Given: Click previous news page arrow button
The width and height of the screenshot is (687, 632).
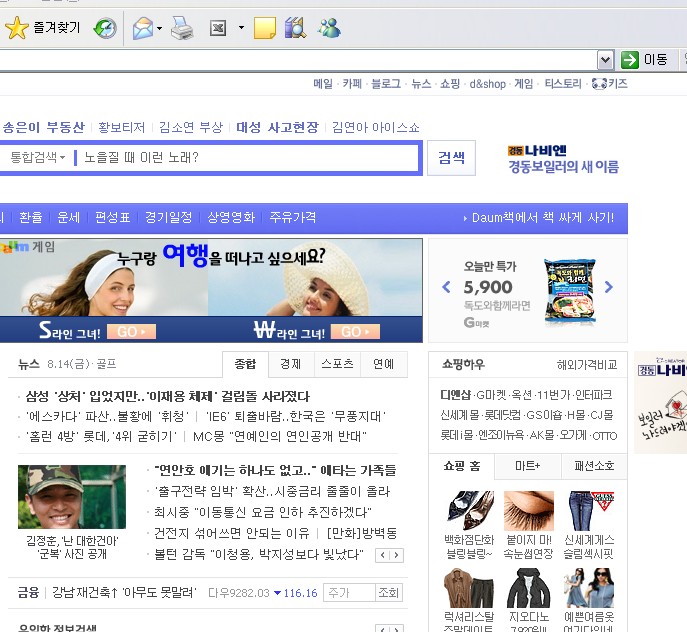Looking at the screenshot, I should pos(382,555).
